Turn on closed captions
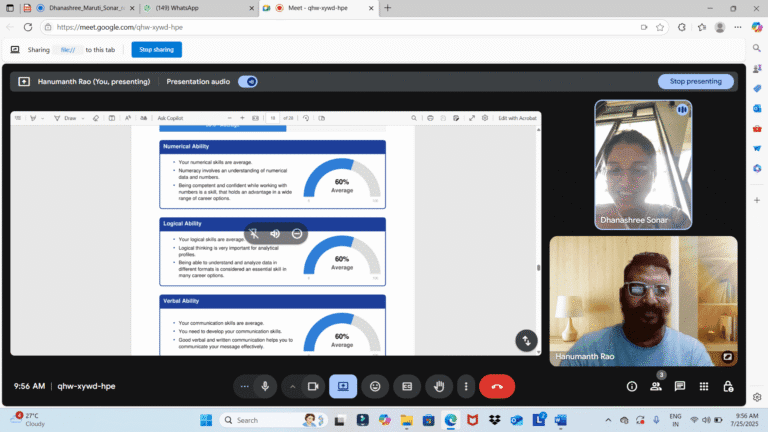Image resolution: width=768 pixels, height=432 pixels. (407, 386)
